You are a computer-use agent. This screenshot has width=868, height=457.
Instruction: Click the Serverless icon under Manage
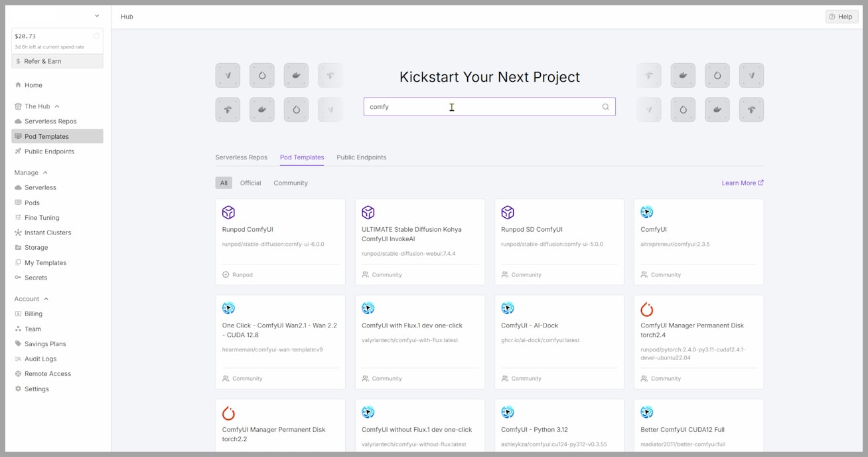18,188
